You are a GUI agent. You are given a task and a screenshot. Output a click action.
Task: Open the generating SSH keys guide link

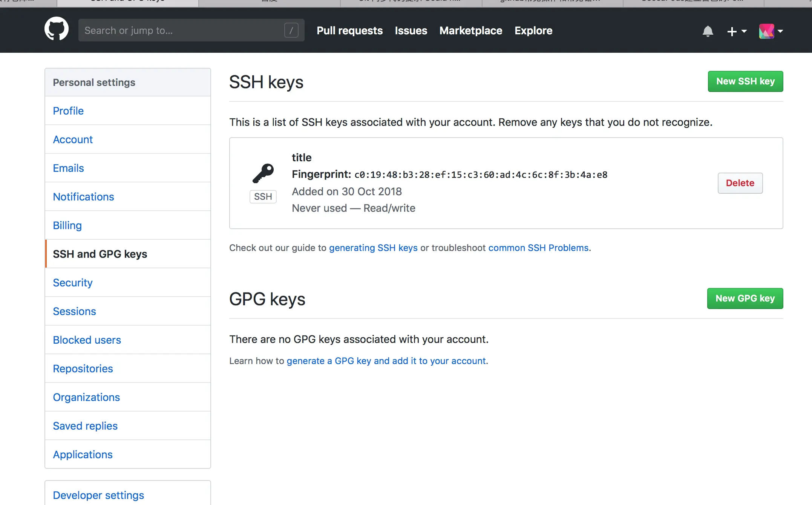pos(373,248)
